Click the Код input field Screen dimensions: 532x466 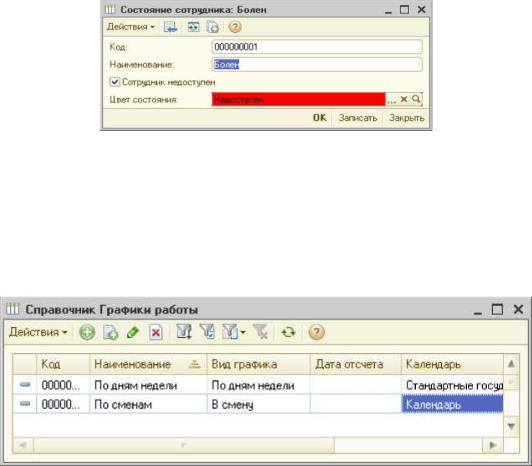(317, 47)
